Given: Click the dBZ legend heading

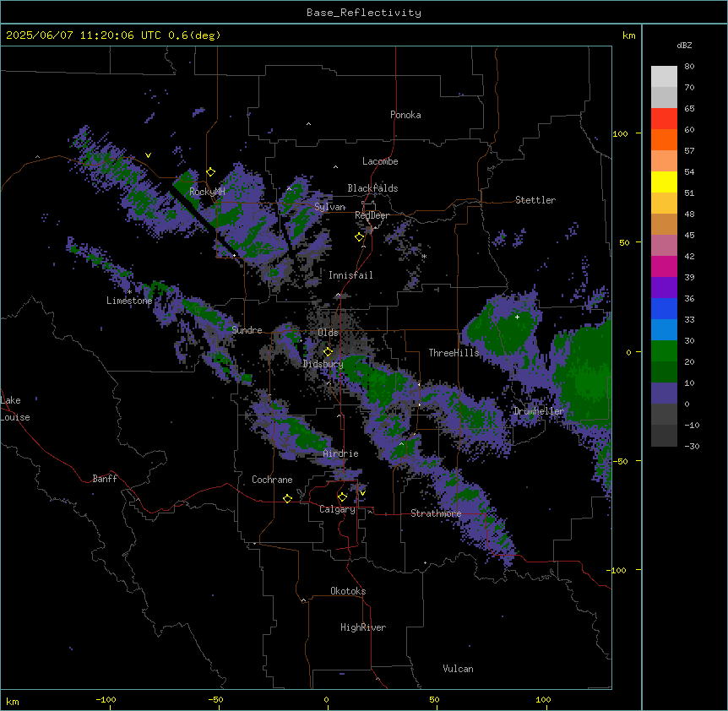Looking at the screenshot, I should pos(684,45).
